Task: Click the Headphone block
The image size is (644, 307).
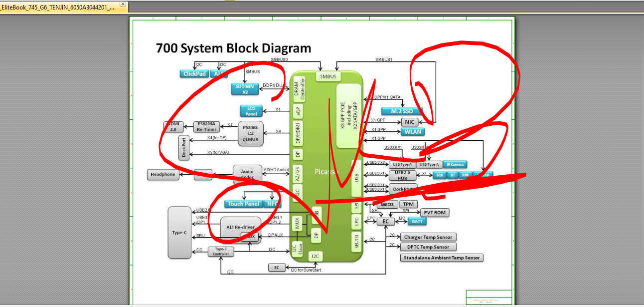Action: point(163,174)
